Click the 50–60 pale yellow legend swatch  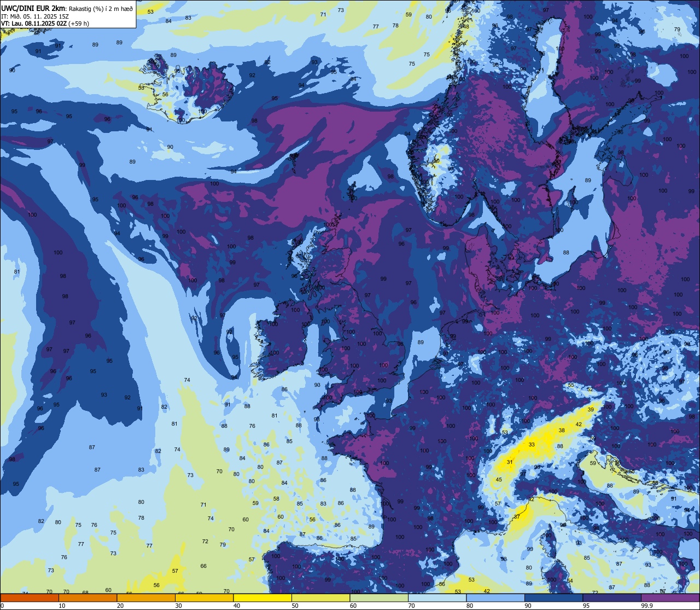pyautogui.click(x=320, y=597)
